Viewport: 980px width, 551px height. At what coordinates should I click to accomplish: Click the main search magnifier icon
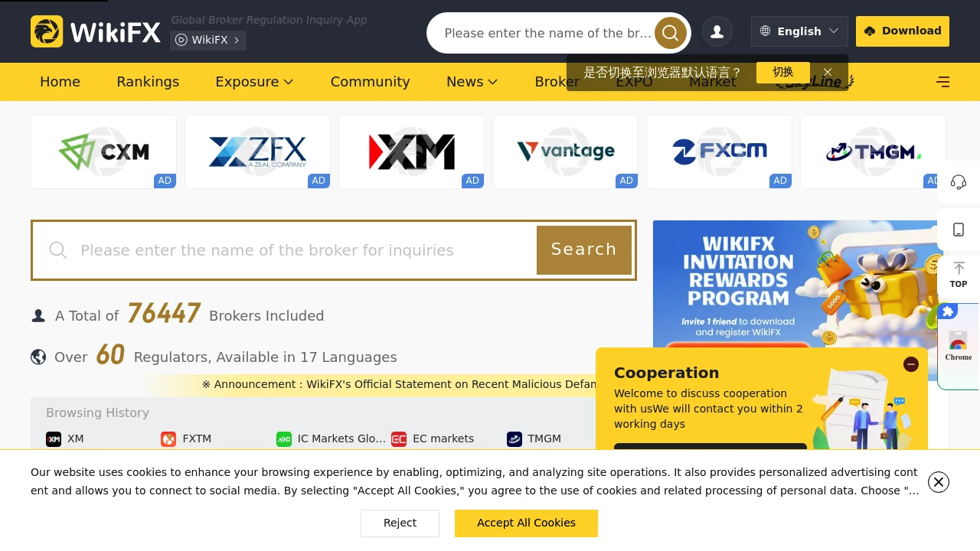[58, 250]
